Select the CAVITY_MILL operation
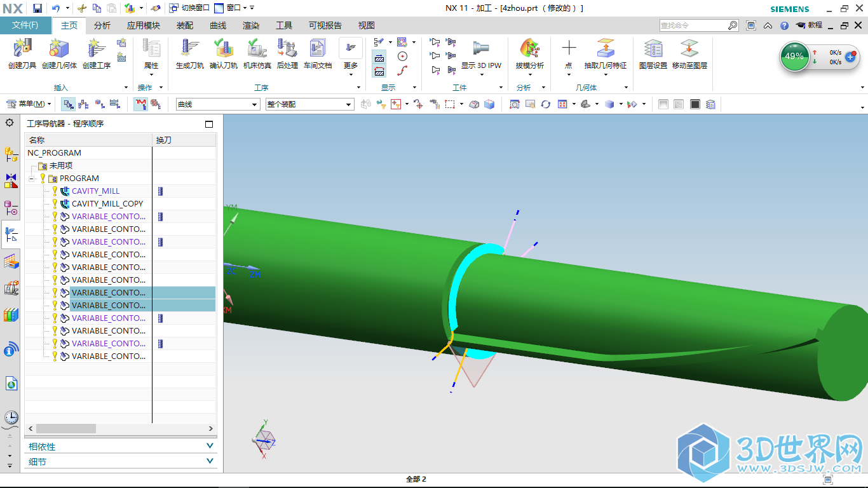 [95, 191]
